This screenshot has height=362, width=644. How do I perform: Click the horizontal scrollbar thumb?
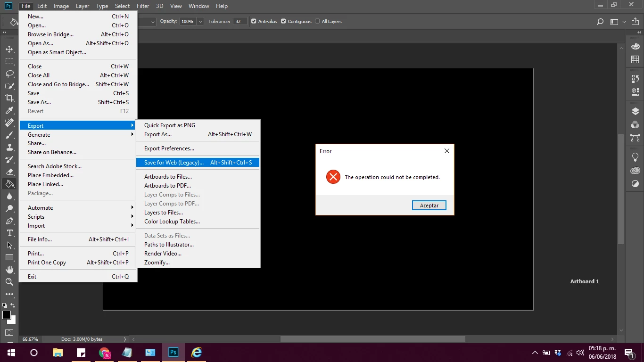(372, 339)
